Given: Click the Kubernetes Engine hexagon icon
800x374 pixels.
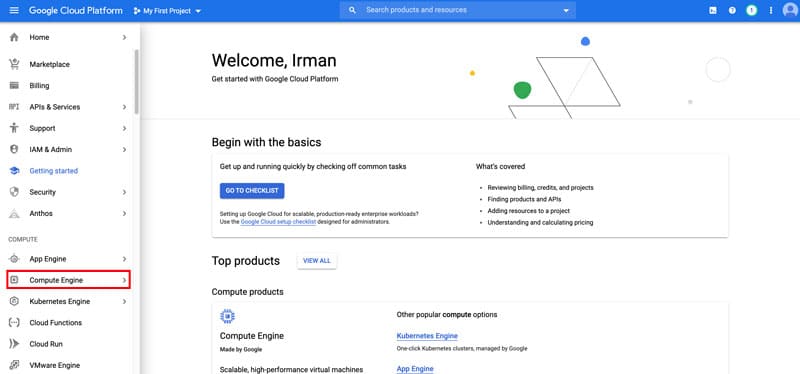Looking at the screenshot, I should pyautogui.click(x=14, y=302).
